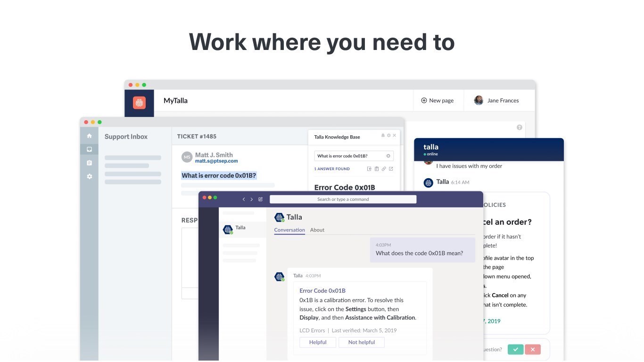Click the help question mark icon
Viewport: 644px width, 362px height.
pyautogui.click(x=519, y=127)
